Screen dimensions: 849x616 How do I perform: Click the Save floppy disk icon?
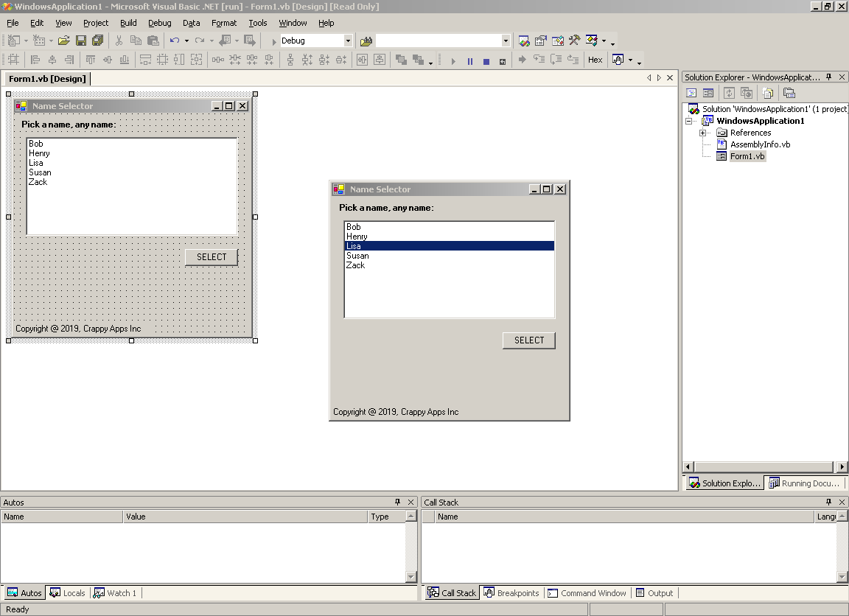pos(81,41)
